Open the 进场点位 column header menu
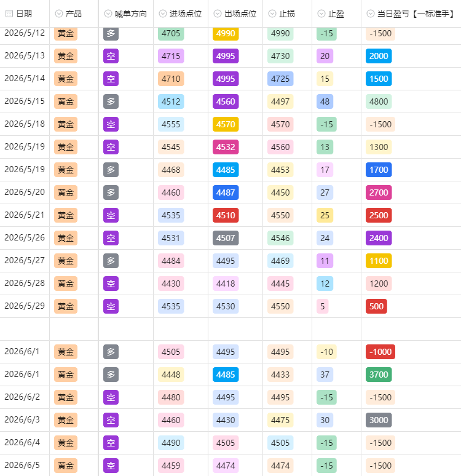The height and width of the screenshot is (476, 461). click(x=181, y=14)
